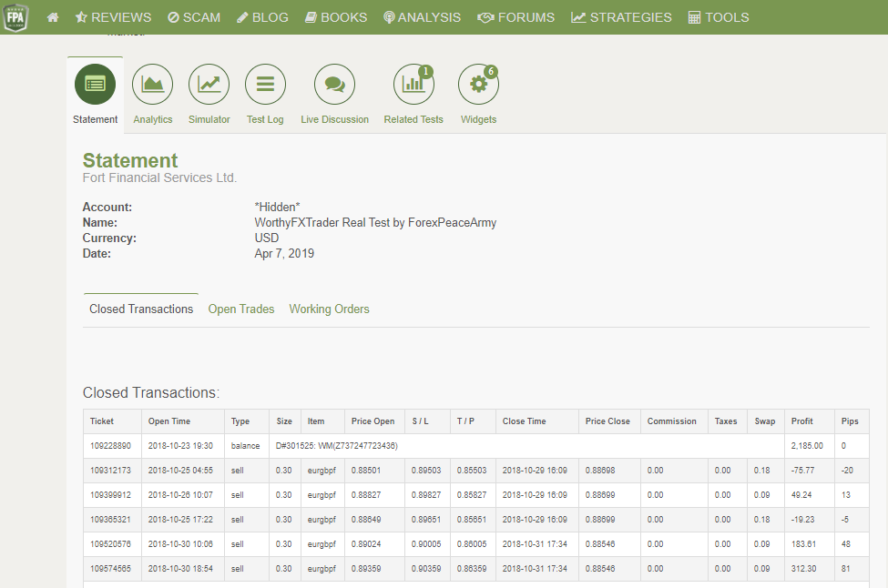Screen dimensions: 888x588
Task: Click the Fort Financial Services Ltd. subtitle
Action: pos(159,177)
